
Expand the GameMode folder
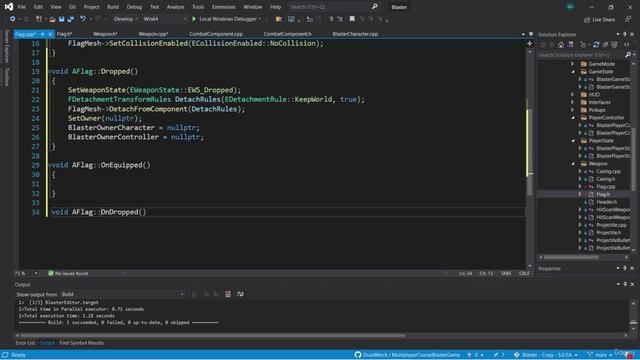click(x=572, y=64)
